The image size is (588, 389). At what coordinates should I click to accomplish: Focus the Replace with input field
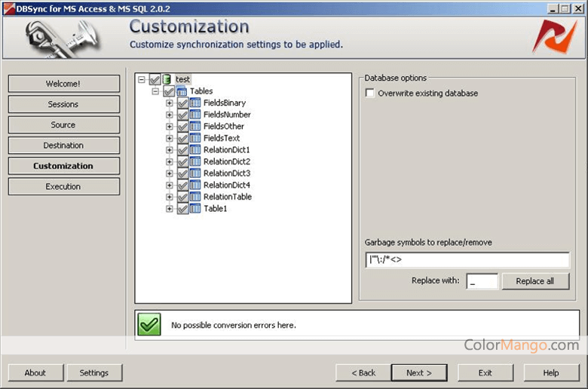coord(482,281)
